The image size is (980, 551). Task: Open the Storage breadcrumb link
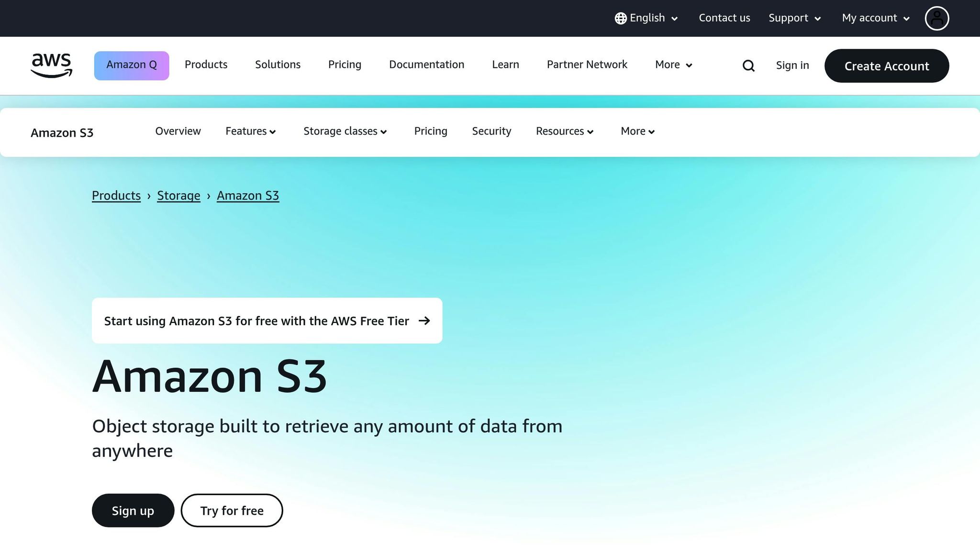point(178,196)
